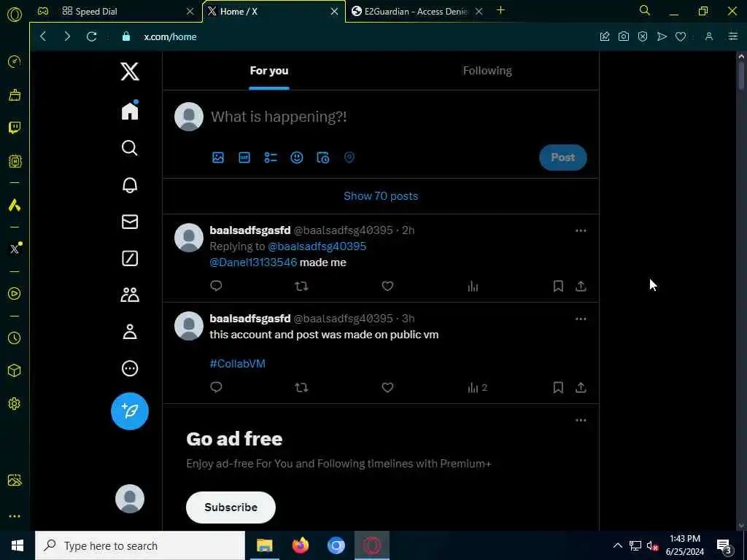Open Opera snapshot camera icon
This screenshot has height=560, width=747.
point(623,36)
